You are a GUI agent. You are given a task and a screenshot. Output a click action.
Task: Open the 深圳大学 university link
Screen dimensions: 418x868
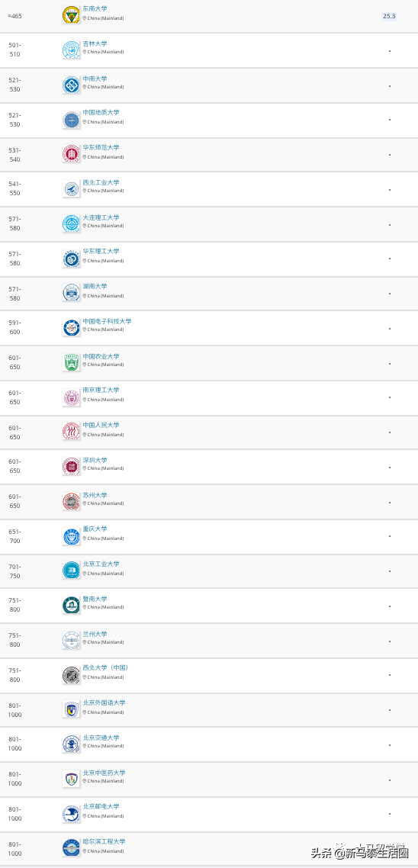point(95,460)
